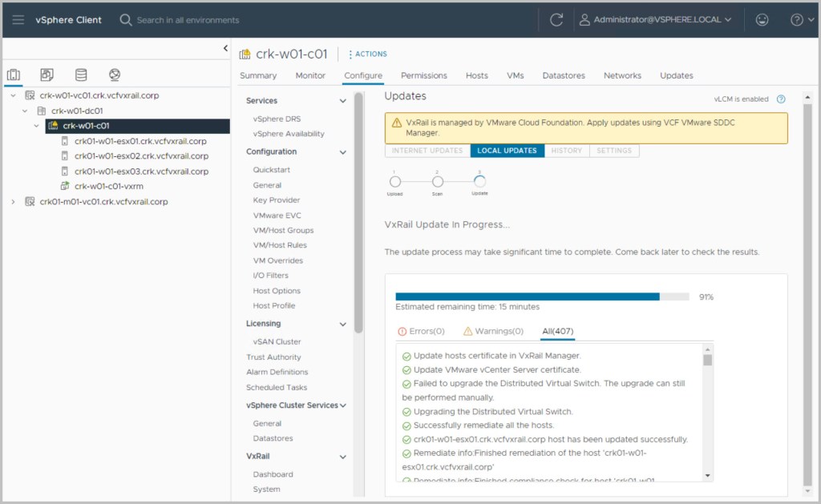This screenshot has height=504, width=821.
Task: Switch to the Monitor tab
Action: [310, 75]
